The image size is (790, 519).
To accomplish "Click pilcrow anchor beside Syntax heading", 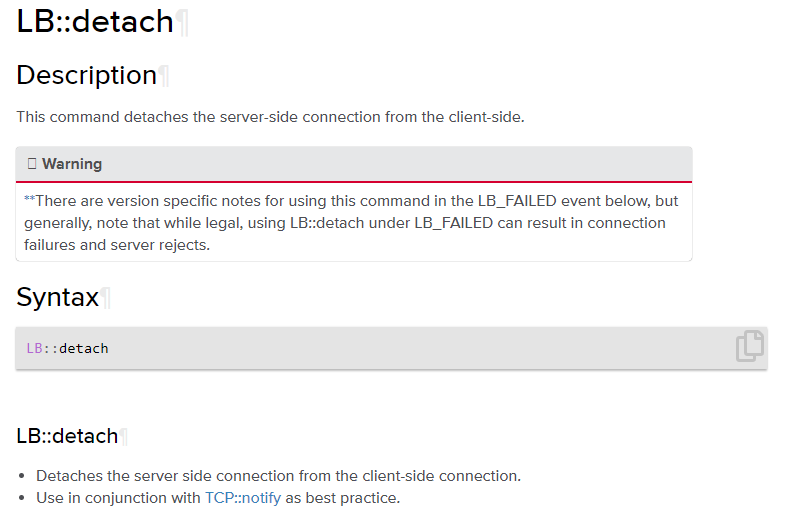I will tap(106, 298).
